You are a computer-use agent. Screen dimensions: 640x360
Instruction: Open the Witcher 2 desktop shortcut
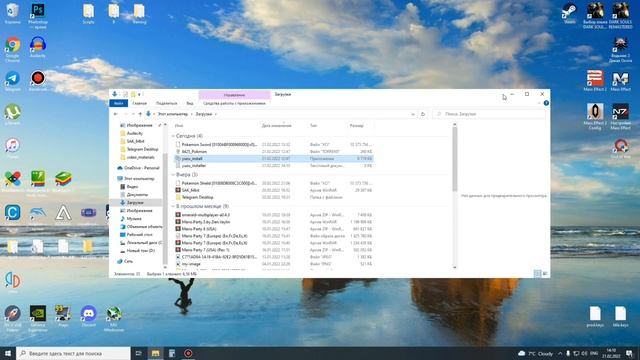[620, 50]
